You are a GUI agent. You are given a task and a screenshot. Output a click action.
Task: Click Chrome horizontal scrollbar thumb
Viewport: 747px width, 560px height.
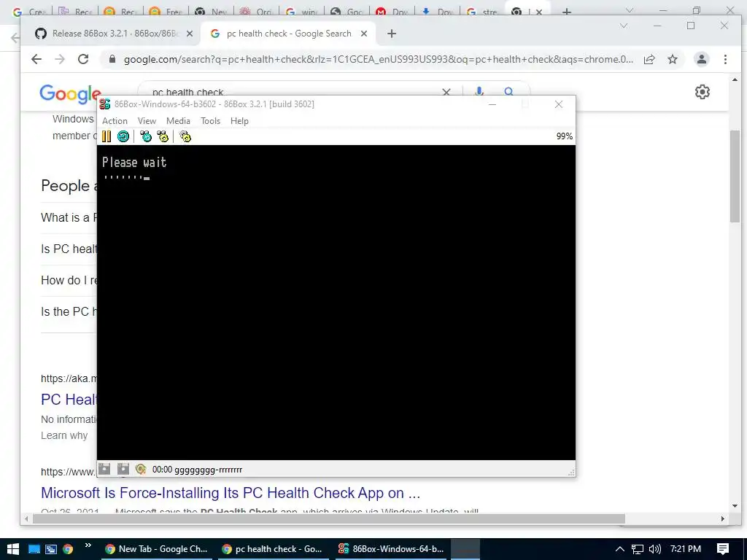pos(329,518)
